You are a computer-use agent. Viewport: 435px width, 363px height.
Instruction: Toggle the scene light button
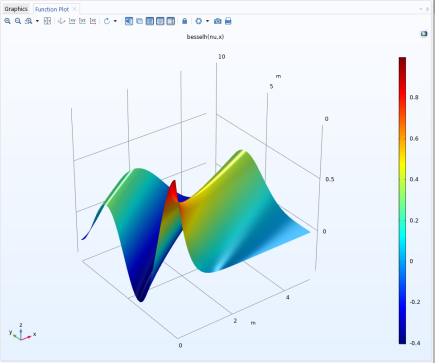(x=129, y=21)
